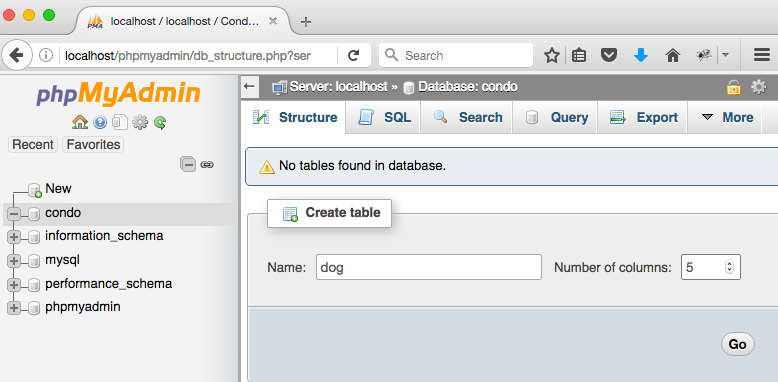
Task: Reload navigation panel green arrow icon
Action: click(x=160, y=122)
